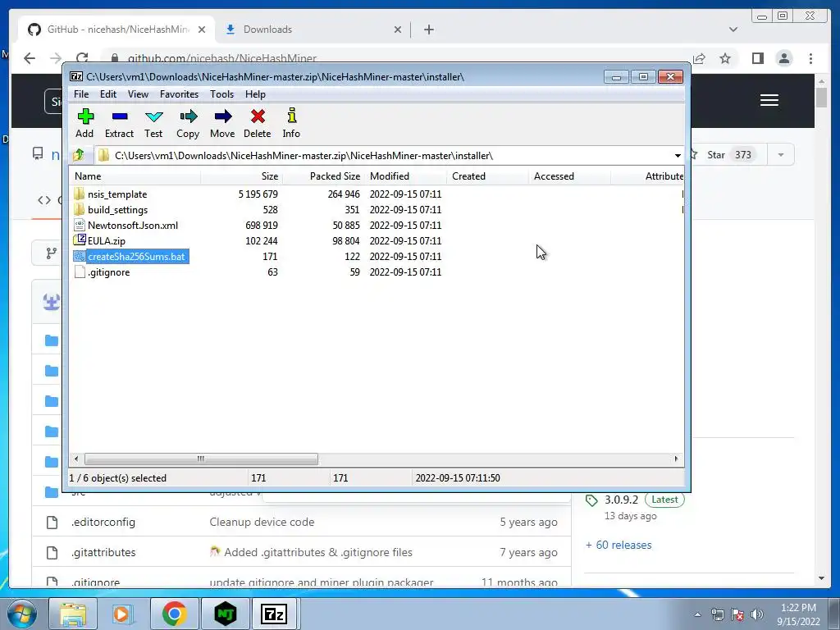This screenshot has height=630, width=840.
Task: Open the 3.0.9.2 Latest release link
Action: click(635, 500)
